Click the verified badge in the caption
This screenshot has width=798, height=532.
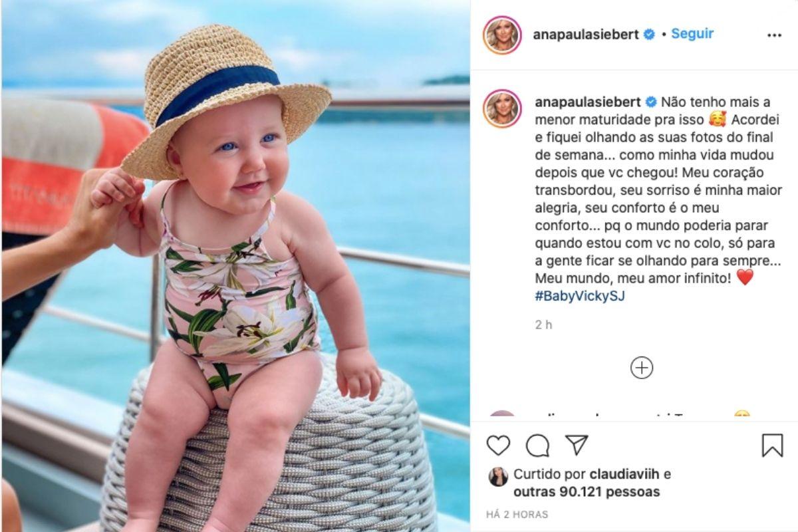click(x=651, y=102)
